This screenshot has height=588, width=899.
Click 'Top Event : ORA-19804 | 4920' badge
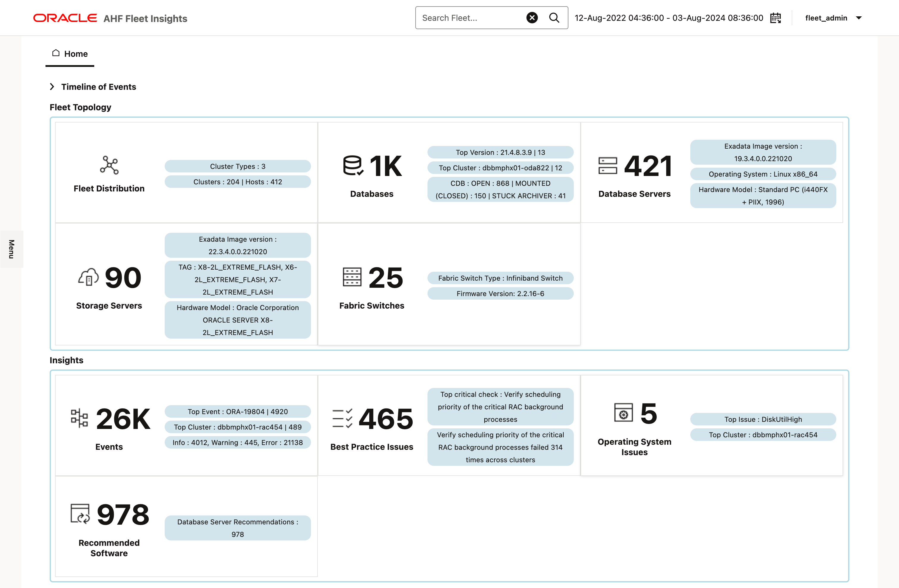(238, 412)
